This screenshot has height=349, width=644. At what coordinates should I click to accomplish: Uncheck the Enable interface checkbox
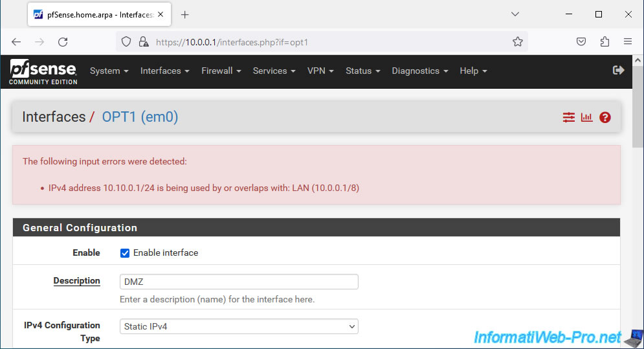[125, 253]
